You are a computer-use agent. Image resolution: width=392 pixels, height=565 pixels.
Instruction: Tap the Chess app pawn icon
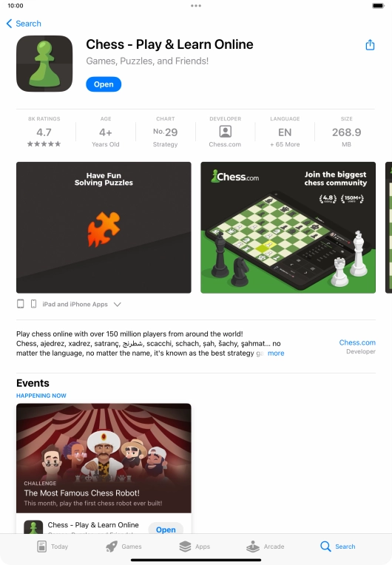tap(44, 64)
